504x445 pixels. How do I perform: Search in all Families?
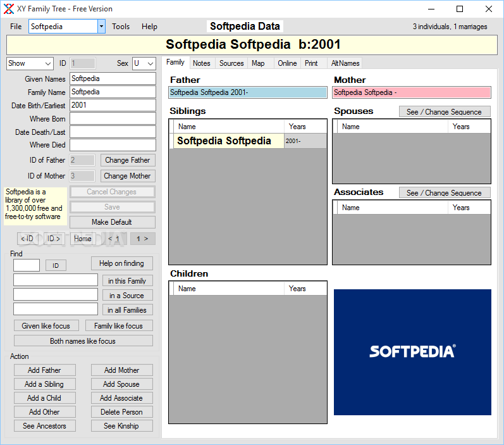[128, 310]
